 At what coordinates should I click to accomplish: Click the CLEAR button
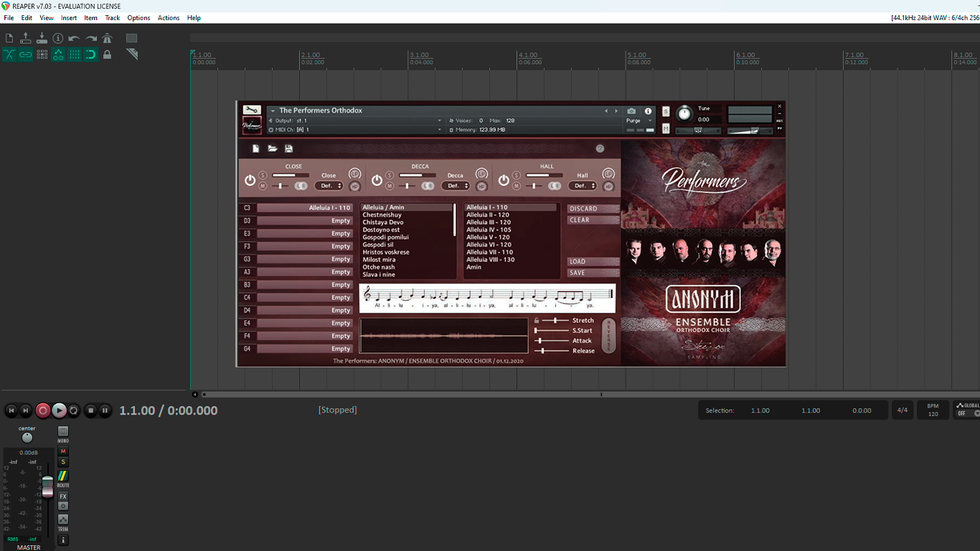coord(593,220)
